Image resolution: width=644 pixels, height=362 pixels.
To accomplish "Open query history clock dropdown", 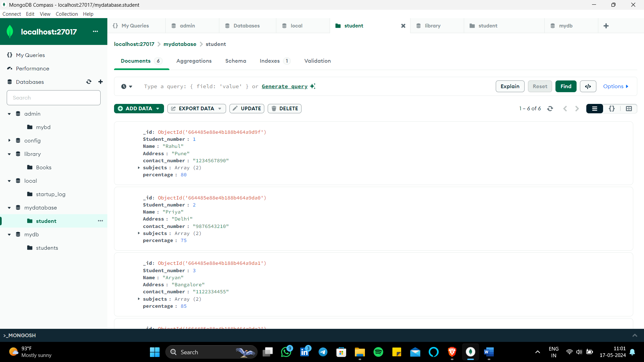I will (x=126, y=86).
